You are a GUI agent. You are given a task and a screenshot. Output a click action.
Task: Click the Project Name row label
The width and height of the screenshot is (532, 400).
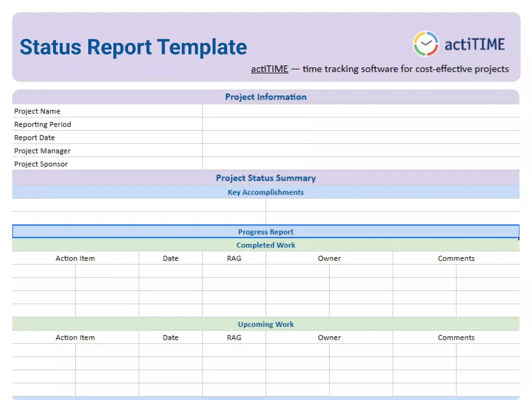point(37,111)
